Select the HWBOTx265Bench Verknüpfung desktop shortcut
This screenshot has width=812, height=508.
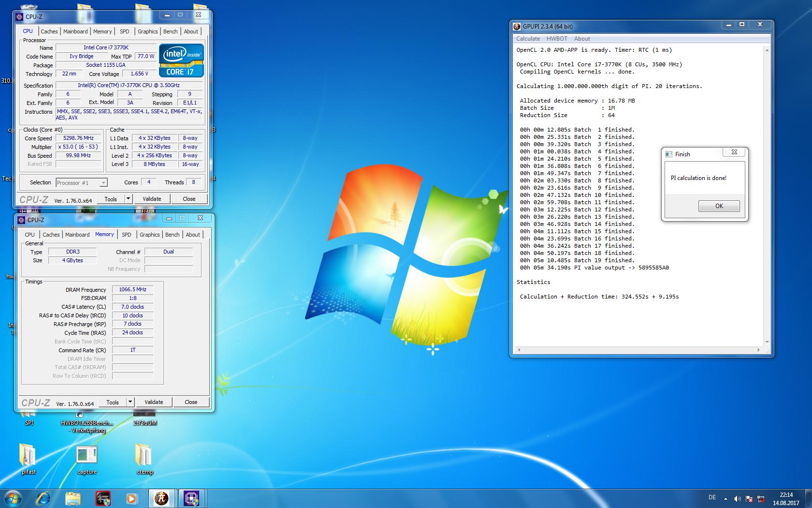87,426
